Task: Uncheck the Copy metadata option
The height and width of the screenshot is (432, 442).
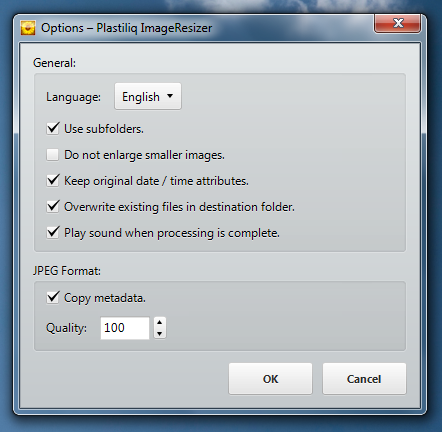Action: (x=53, y=297)
